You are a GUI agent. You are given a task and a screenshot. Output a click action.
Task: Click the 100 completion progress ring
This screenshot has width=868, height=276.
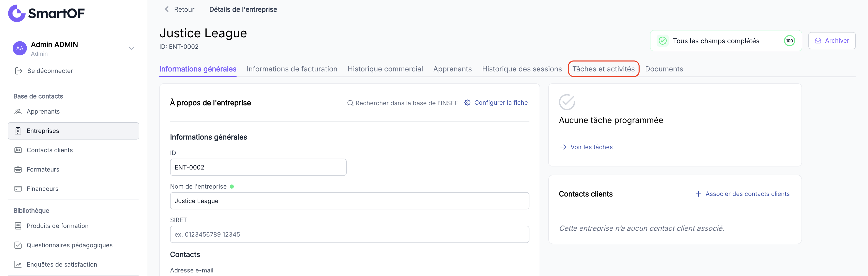[789, 41]
